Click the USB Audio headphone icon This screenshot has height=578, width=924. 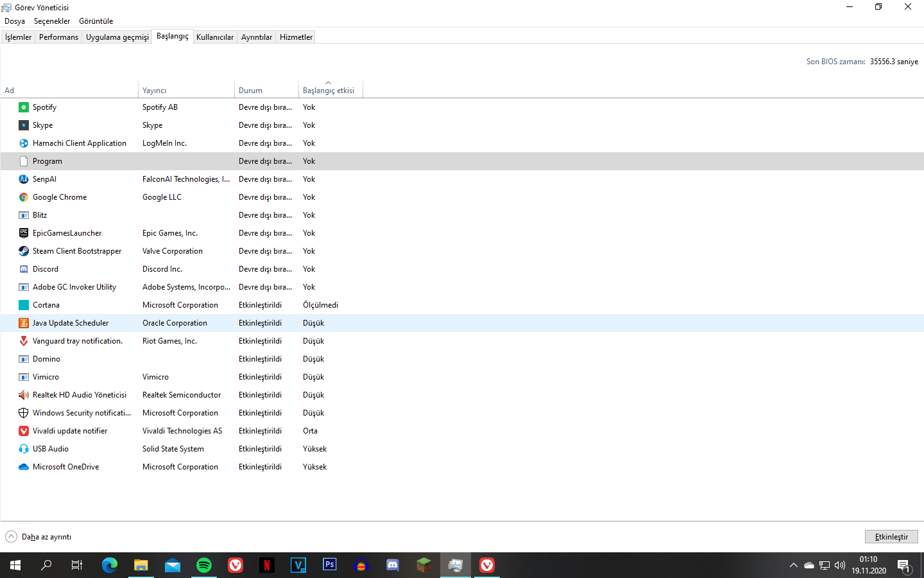point(24,449)
